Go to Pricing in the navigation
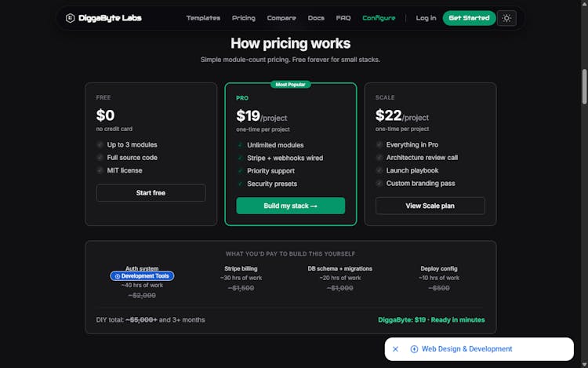 click(244, 18)
